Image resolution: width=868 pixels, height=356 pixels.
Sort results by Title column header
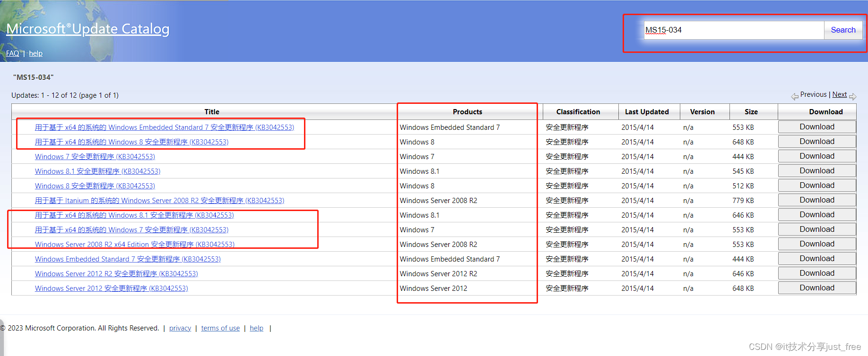(x=212, y=112)
